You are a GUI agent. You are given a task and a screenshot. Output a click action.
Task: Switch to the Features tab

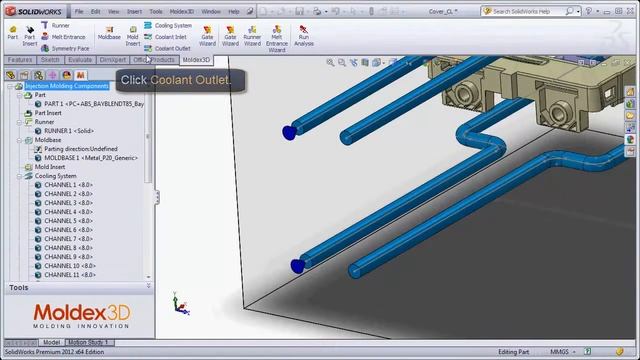20,60
